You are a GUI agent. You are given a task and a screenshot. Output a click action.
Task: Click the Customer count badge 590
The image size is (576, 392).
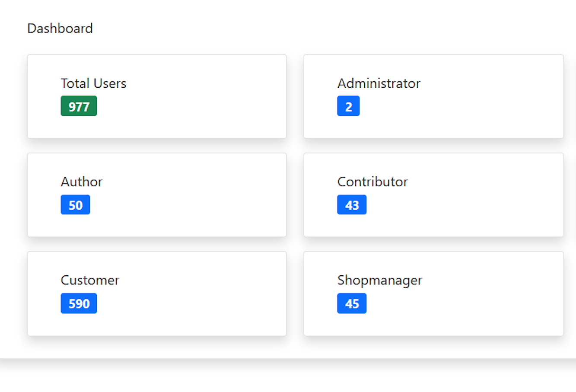pyautogui.click(x=79, y=303)
